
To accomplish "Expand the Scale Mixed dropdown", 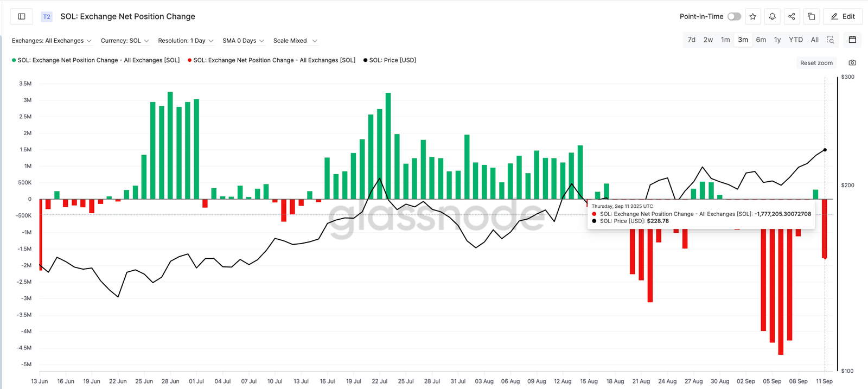I will (x=295, y=41).
